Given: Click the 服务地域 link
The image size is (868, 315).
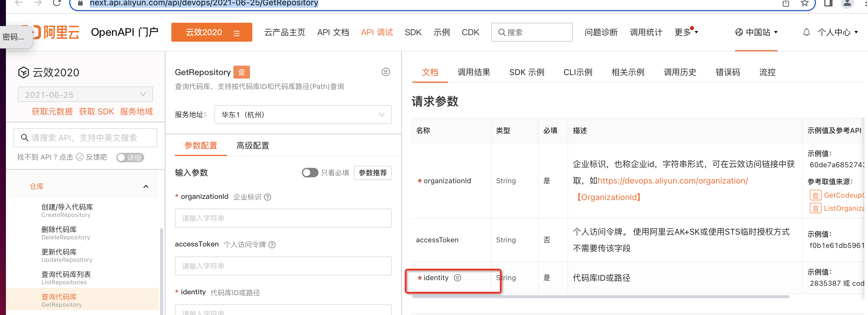Looking at the screenshot, I should (x=136, y=111).
